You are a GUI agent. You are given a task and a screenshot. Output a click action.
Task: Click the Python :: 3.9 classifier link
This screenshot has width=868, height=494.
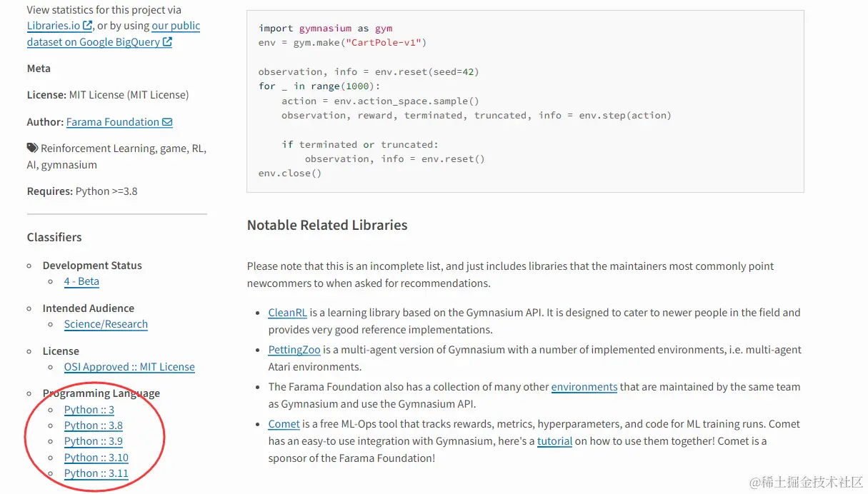[x=94, y=441]
